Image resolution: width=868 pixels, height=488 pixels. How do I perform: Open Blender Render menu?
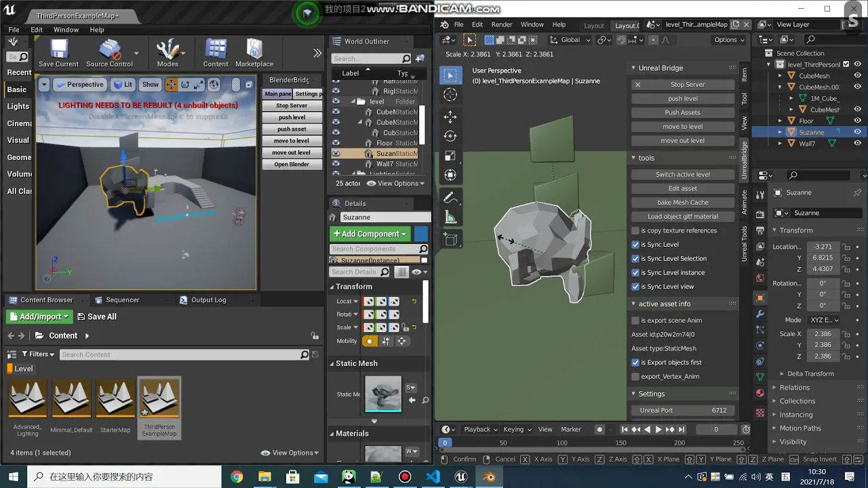tap(502, 24)
